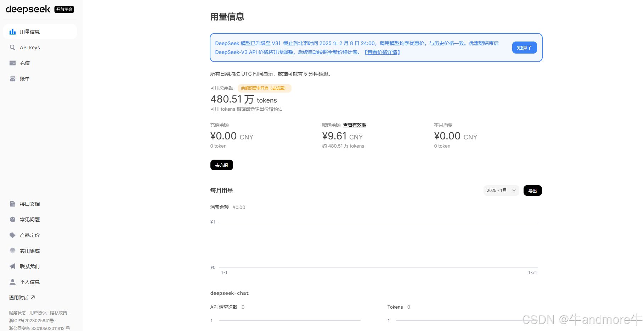
Task: Click the 查看有效期 link
Action: [355, 125]
